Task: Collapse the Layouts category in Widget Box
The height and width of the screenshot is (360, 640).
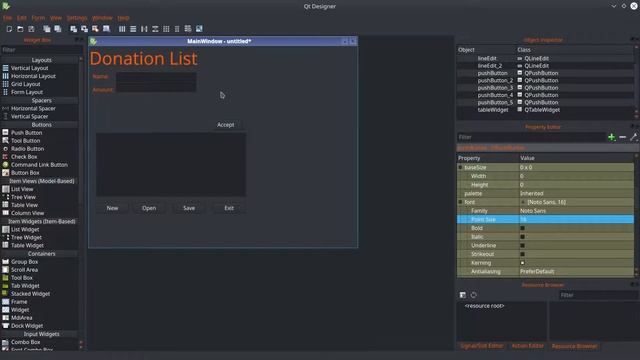Action: [41, 60]
